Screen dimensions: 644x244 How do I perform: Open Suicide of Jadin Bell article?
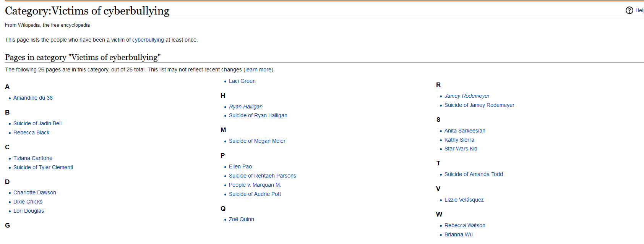(x=37, y=123)
